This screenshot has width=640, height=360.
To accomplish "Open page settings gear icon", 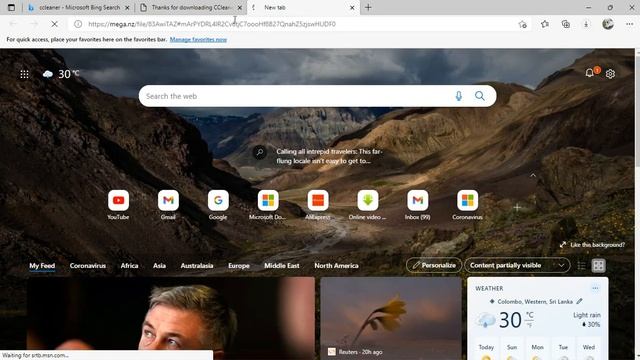I will [610, 74].
